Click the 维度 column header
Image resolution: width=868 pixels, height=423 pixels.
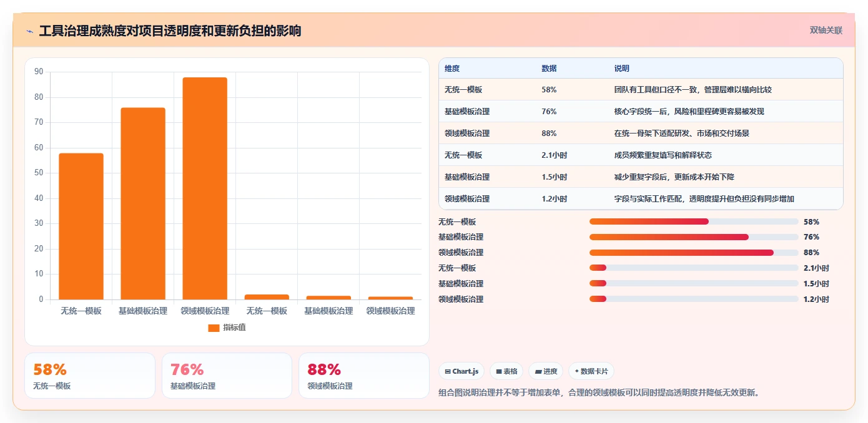click(x=452, y=69)
